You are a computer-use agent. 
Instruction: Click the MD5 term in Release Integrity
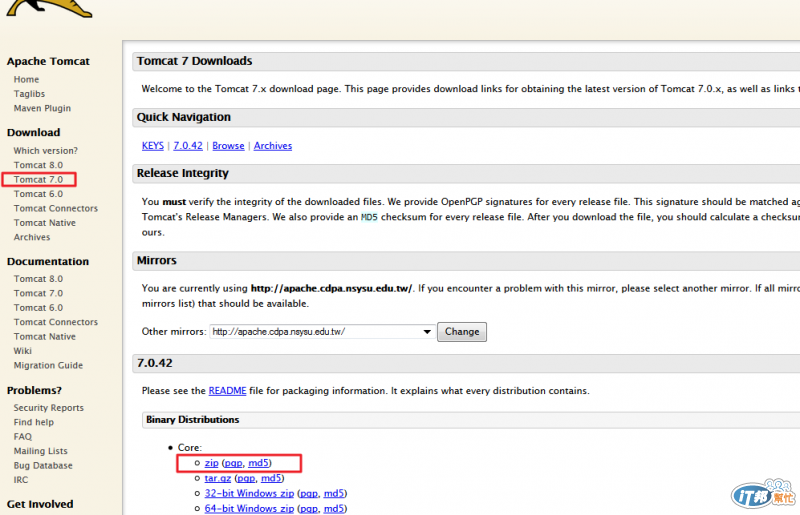[x=369, y=217]
